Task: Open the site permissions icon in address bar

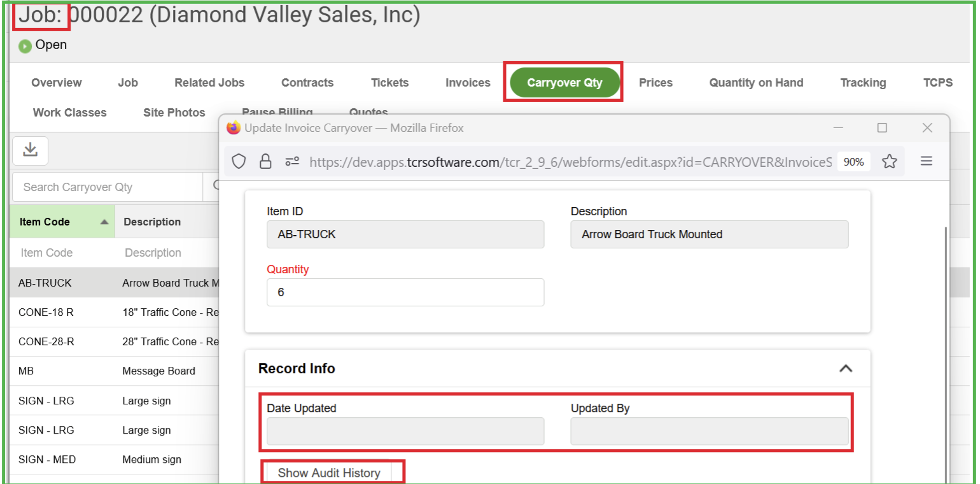Action: pos(292,162)
